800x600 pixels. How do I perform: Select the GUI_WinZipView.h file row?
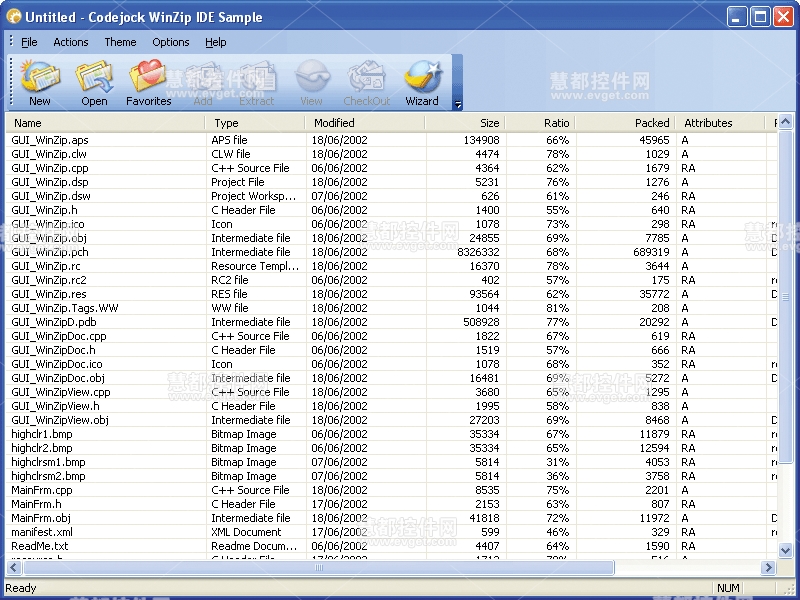pyautogui.click(x=392, y=406)
